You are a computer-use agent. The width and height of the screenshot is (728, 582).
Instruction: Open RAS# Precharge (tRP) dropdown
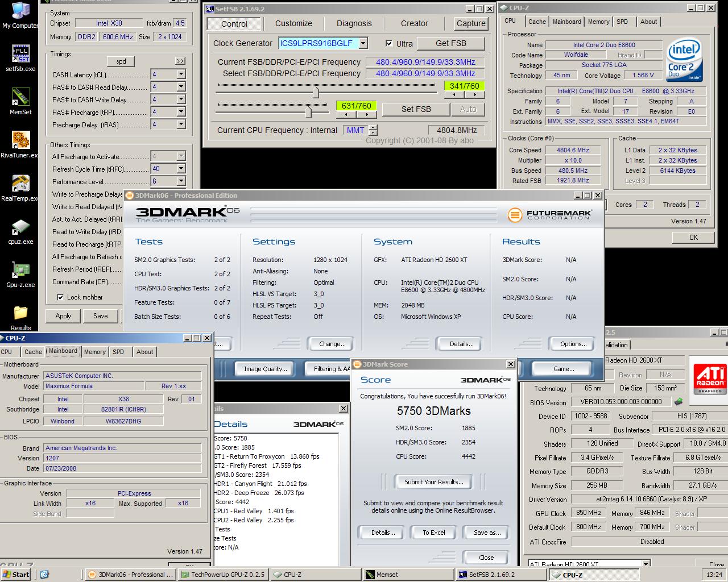[181, 112]
